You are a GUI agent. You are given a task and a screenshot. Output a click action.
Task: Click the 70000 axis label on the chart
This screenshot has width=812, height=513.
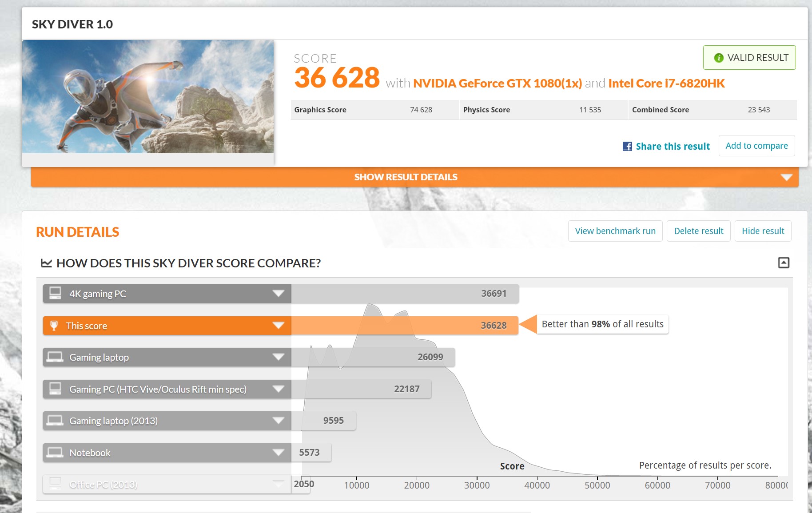(x=718, y=485)
